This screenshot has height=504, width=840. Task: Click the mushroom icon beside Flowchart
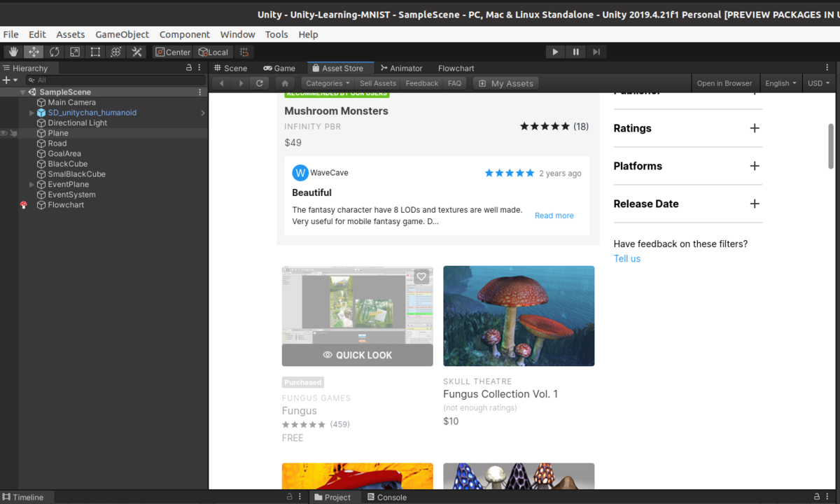tap(24, 205)
